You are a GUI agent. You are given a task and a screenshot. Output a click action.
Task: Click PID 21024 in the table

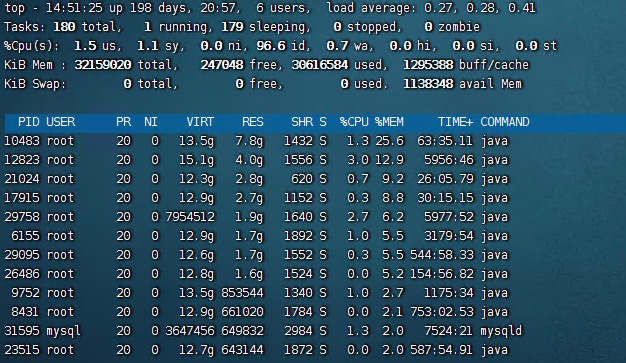point(22,179)
